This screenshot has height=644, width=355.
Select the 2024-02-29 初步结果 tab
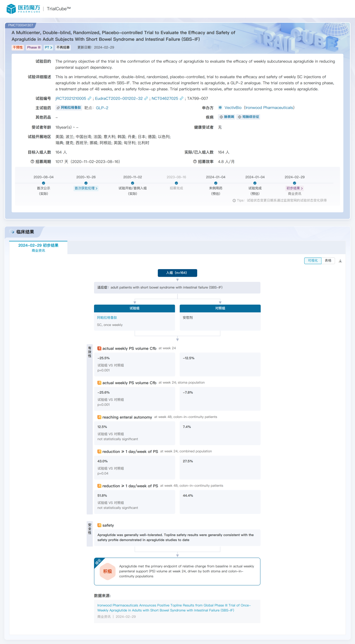point(38,247)
